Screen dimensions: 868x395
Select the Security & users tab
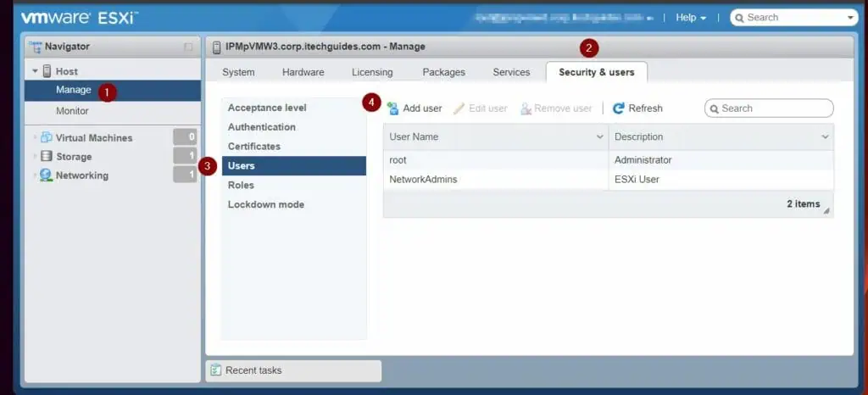tap(597, 72)
